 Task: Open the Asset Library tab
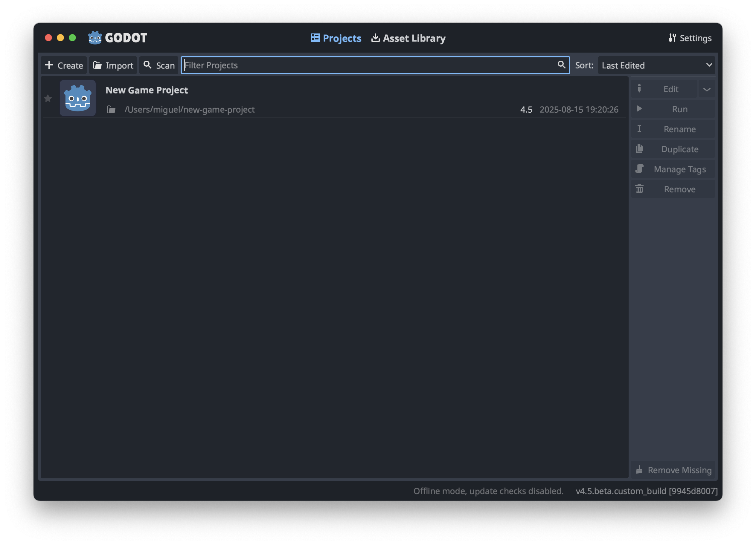click(x=408, y=38)
